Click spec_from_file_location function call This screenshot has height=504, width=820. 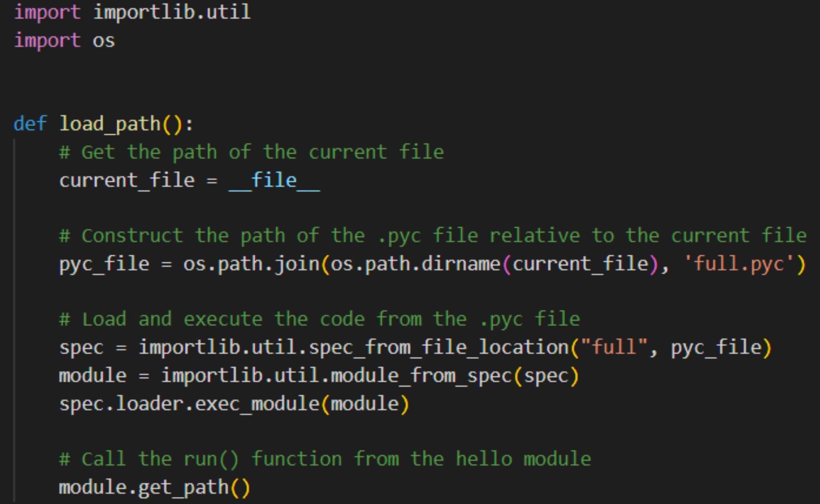(438, 347)
